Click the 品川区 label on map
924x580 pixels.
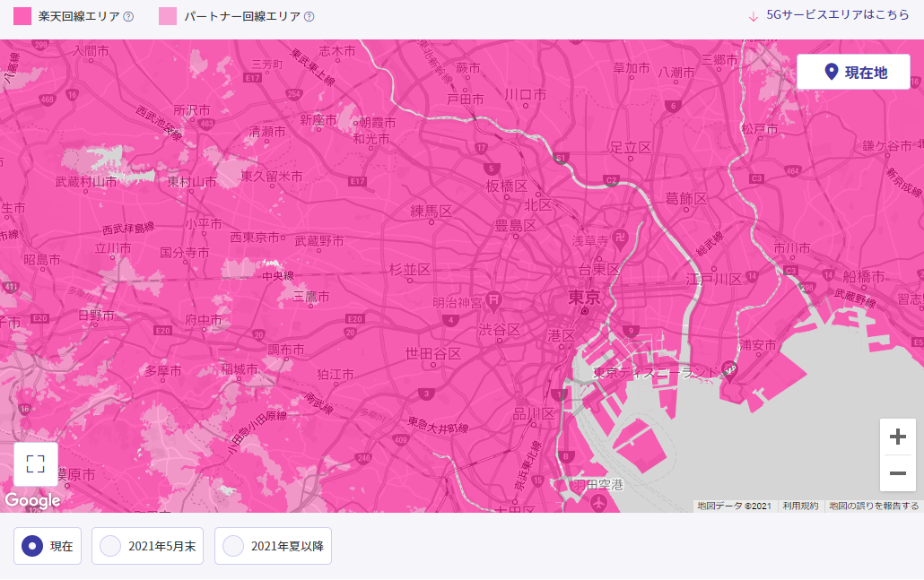533,414
